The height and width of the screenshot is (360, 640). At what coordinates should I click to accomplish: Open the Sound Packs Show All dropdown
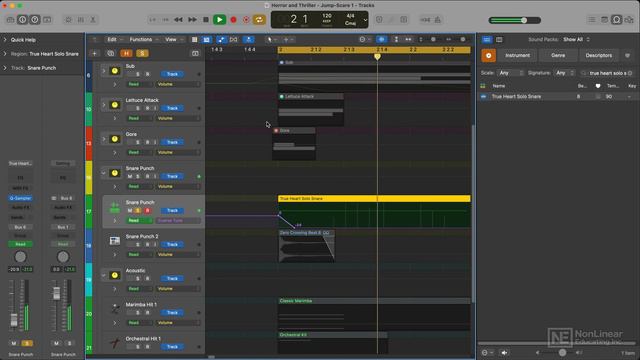tap(576, 40)
